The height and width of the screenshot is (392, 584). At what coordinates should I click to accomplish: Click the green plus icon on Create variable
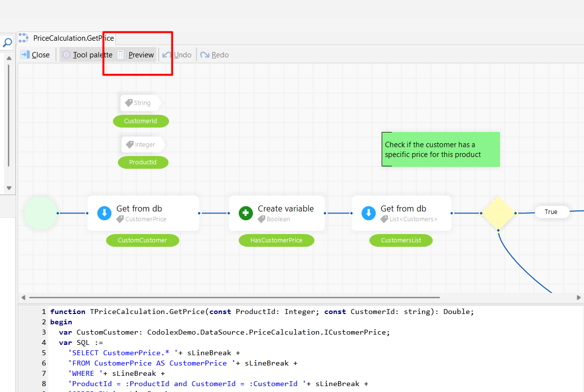[246, 213]
